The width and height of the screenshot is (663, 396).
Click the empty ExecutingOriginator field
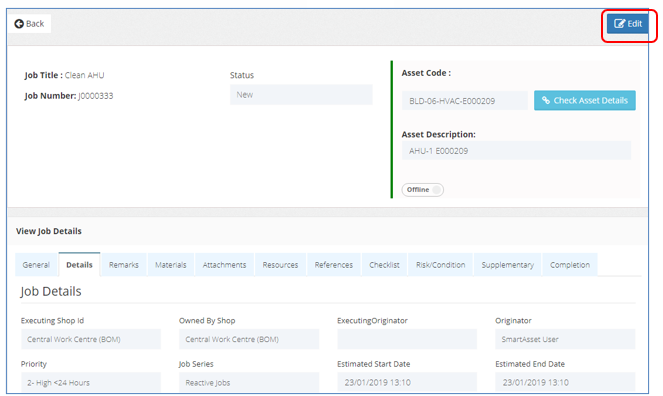[x=407, y=339]
